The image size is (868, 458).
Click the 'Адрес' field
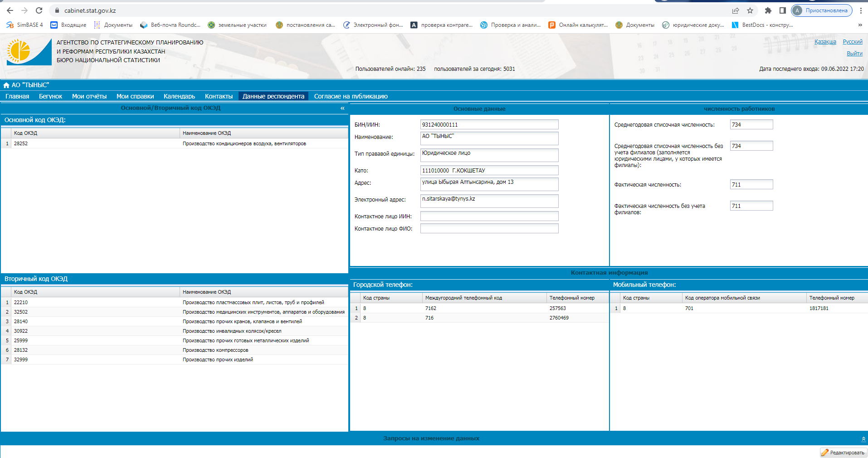pyautogui.click(x=489, y=184)
